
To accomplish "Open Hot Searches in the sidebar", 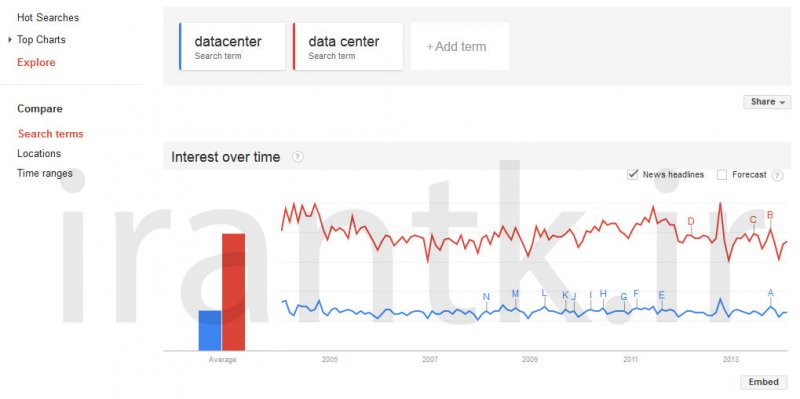I will click(48, 17).
